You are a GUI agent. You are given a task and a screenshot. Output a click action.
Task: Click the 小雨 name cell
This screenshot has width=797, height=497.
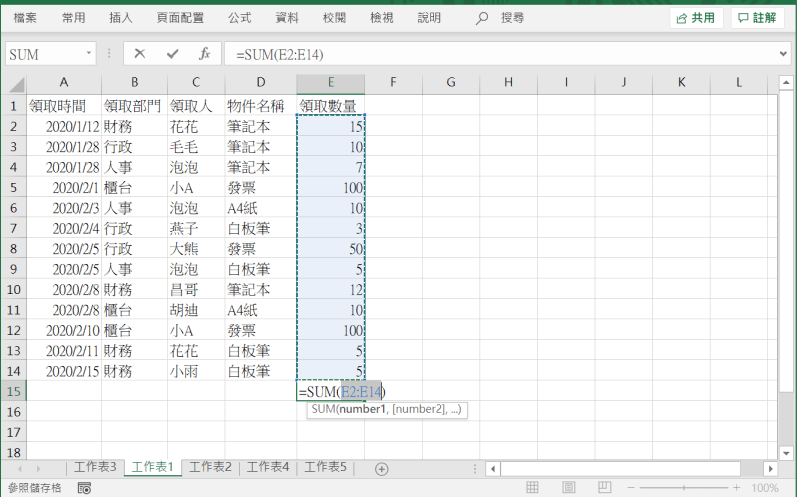pyautogui.click(x=196, y=371)
